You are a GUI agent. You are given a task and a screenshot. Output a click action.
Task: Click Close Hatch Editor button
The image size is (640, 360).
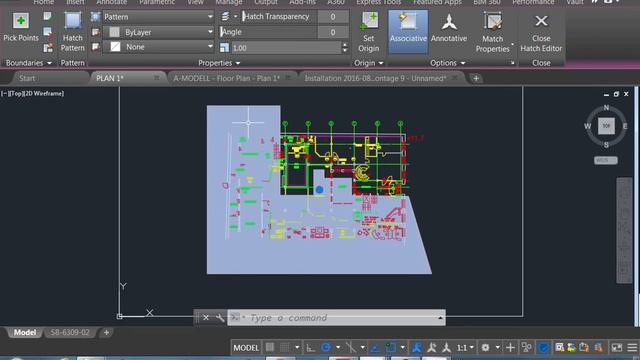(541, 33)
